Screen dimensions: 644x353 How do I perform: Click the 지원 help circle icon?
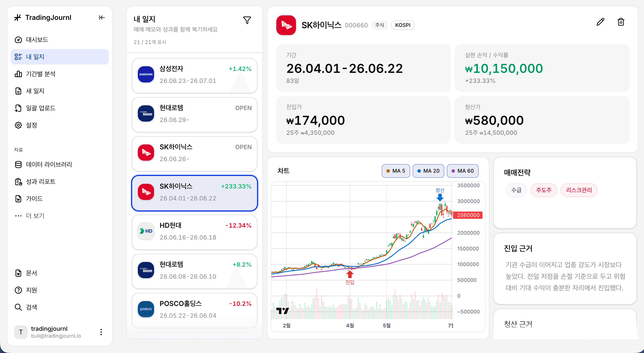[18, 290]
